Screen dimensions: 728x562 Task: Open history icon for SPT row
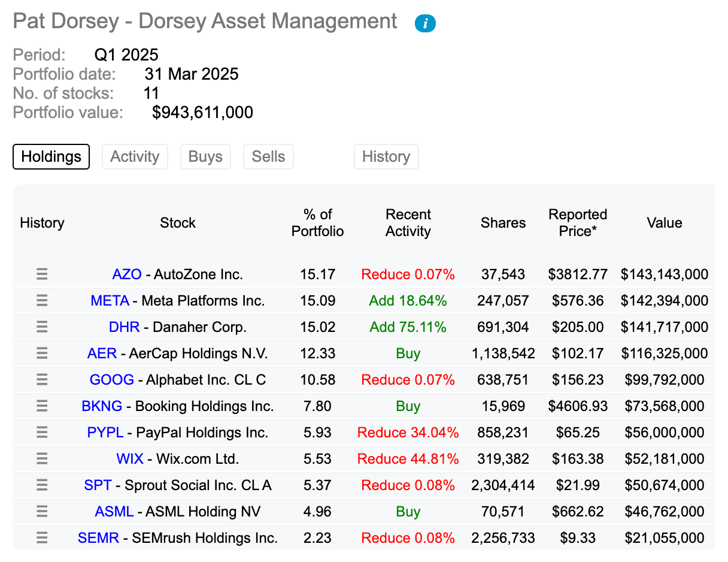pyautogui.click(x=42, y=485)
